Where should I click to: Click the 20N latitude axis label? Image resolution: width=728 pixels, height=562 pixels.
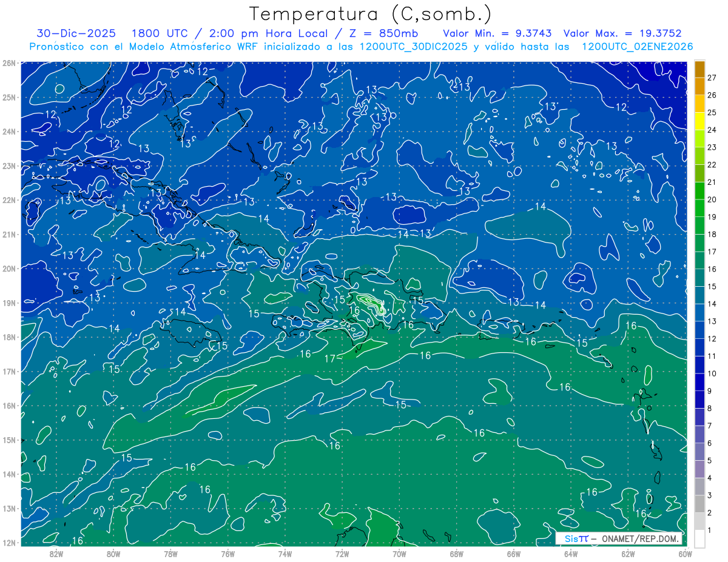[9, 269]
